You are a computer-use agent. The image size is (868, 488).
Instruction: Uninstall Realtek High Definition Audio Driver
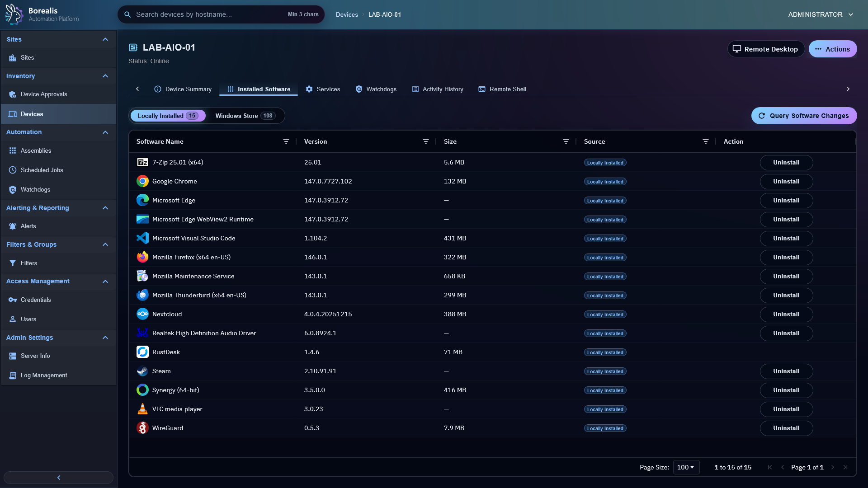pos(786,333)
